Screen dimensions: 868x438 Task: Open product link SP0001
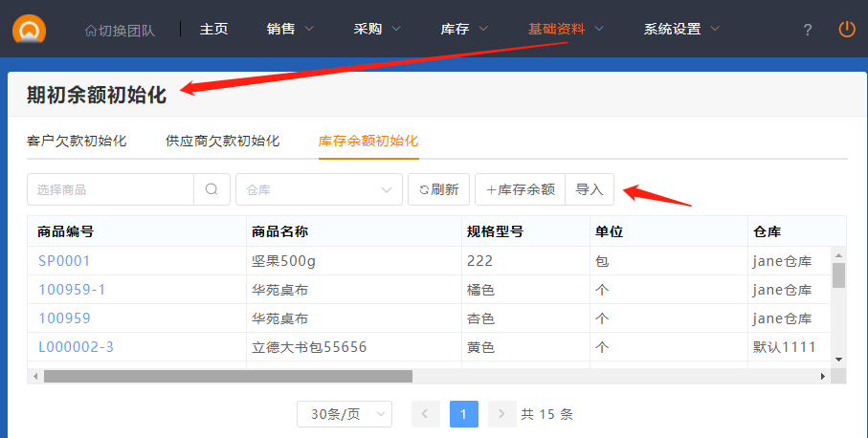click(x=64, y=260)
